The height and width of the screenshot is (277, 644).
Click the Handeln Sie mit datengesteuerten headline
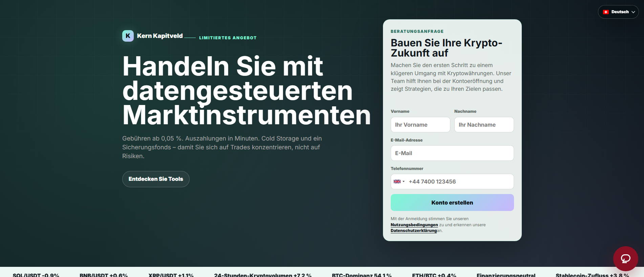[246, 90]
